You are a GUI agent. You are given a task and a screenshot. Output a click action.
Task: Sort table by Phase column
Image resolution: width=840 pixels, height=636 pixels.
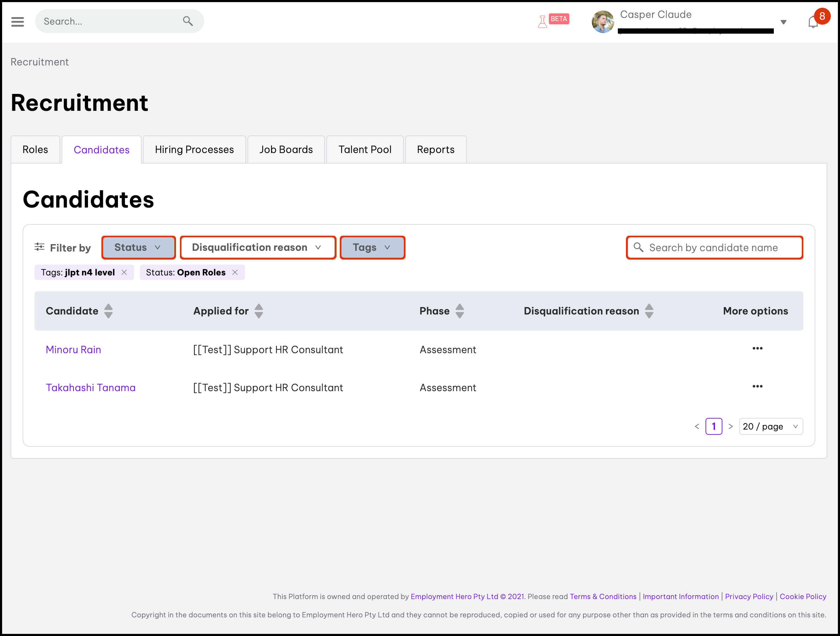pyautogui.click(x=459, y=311)
